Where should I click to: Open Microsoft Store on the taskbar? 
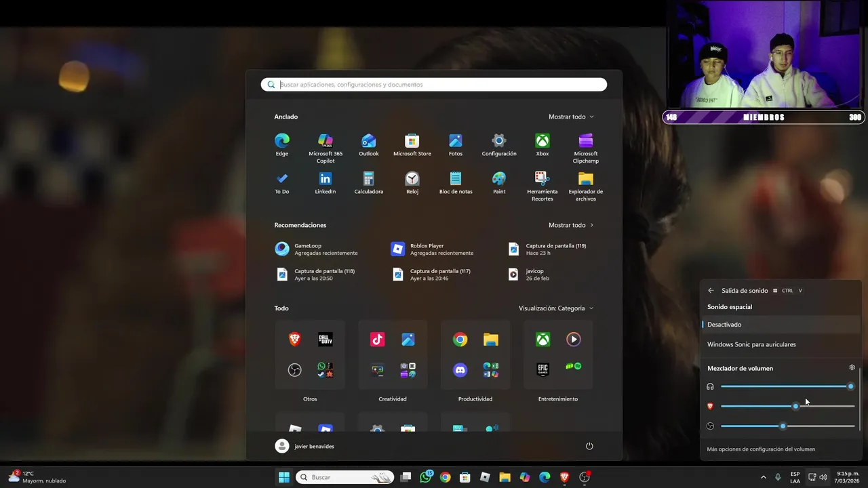pos(465,477)
